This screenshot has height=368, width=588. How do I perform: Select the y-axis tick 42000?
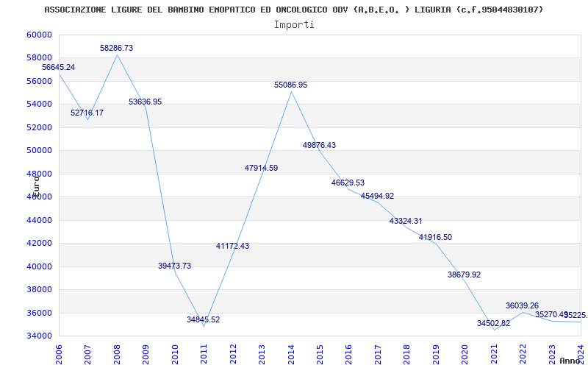click(39, 243)
